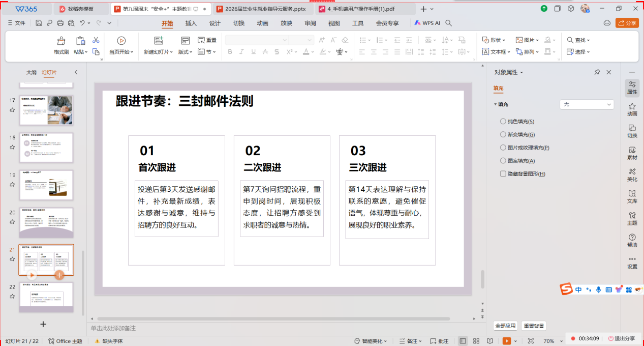Pin the Object Properties panel
Image resolution: width=644 pixels, height=346 pixels.
pyautogui.click(x=597, y=73)
